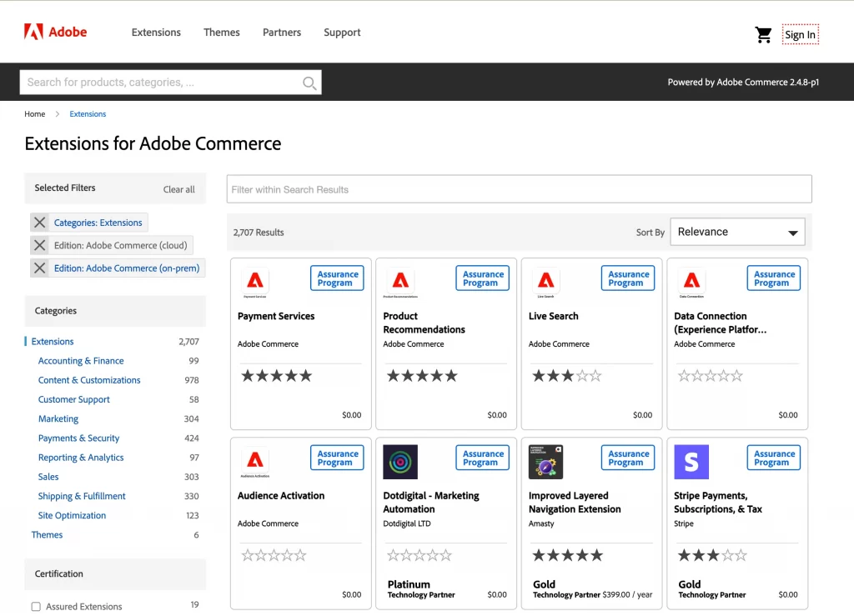
Task: Open the Data Connection extension title
Action: 720,323
